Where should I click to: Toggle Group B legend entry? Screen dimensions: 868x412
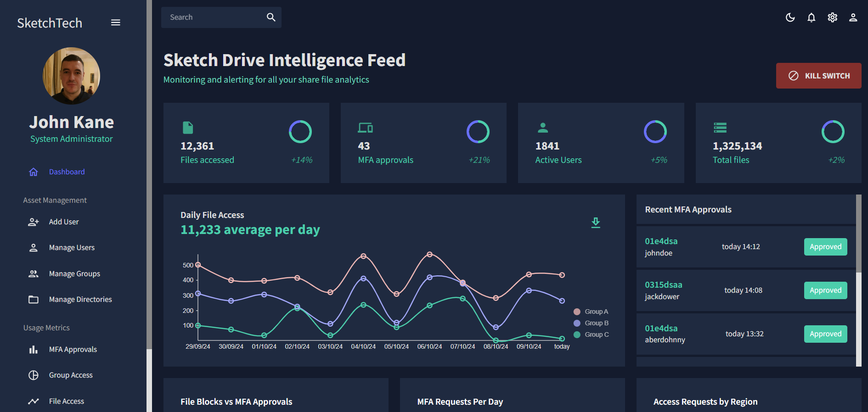click(x=591, y=323)
